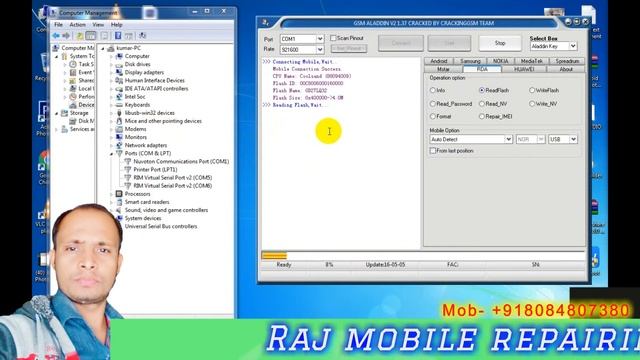Select the Task Scheduler clock icon

pyautogui.click(x=73, y=64)
